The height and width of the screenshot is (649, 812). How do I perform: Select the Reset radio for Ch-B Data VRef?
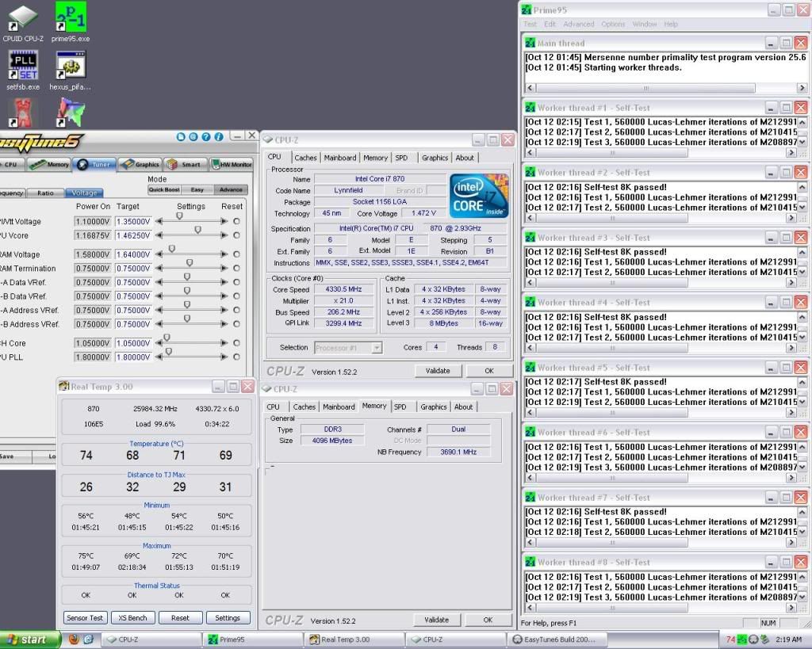point(236,296)
